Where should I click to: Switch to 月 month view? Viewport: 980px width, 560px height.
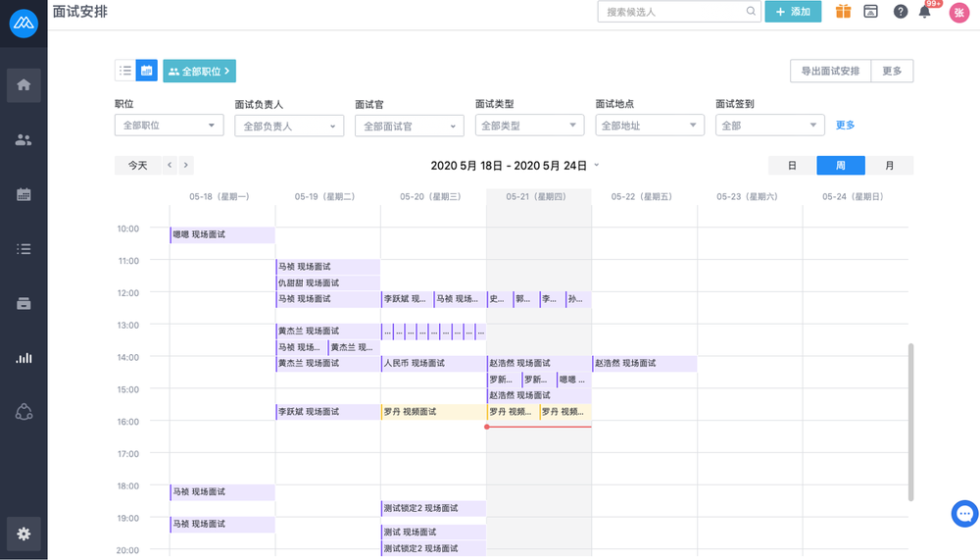pyautogui.click(x=890, y=165)
